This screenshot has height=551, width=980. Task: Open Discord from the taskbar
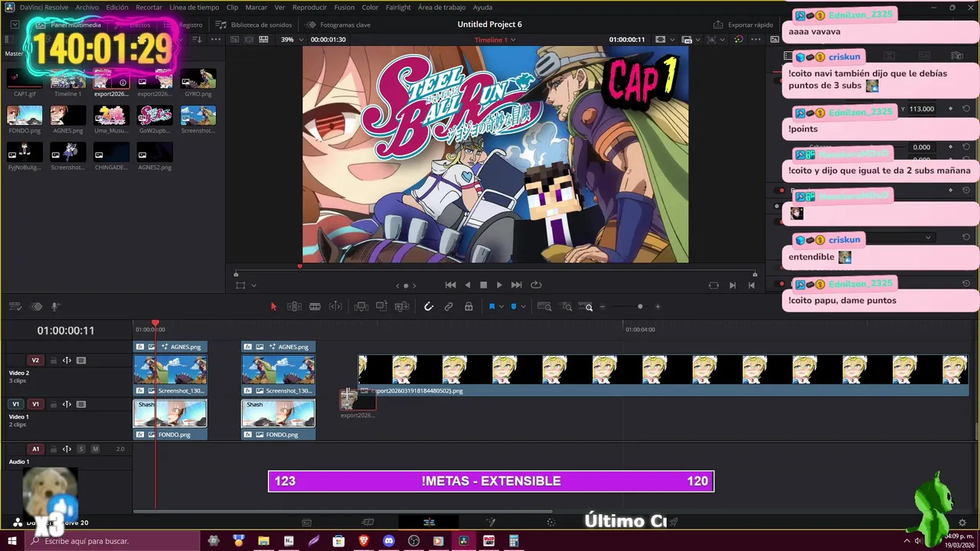pos(388,541)
